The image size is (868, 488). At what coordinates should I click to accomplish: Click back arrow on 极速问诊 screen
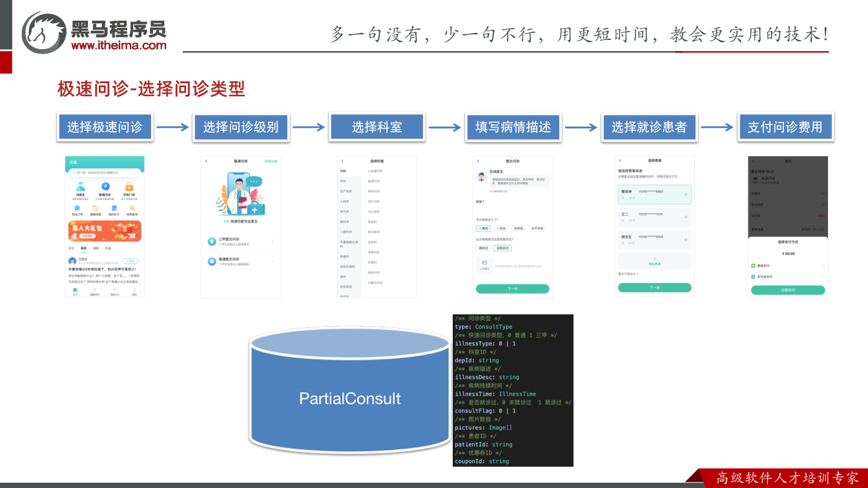click(x=206, y=161)
